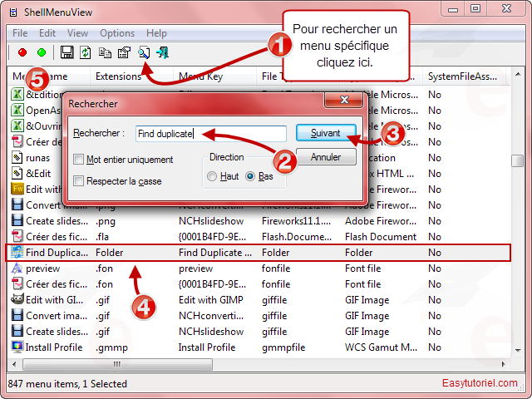This screenshot has width=532, height=399.
Task: Click the Fireworks icon of Edit with row
Action: 17,190
